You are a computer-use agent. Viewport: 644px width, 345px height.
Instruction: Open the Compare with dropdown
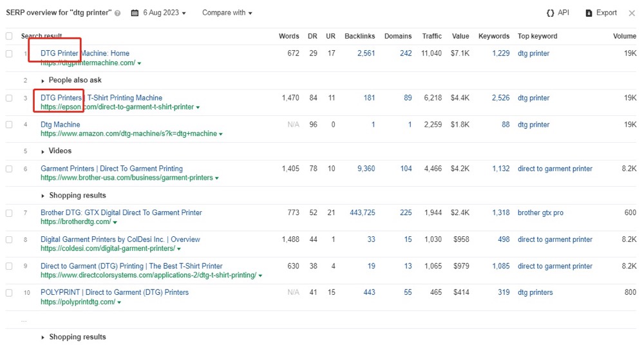click(227, 13)
